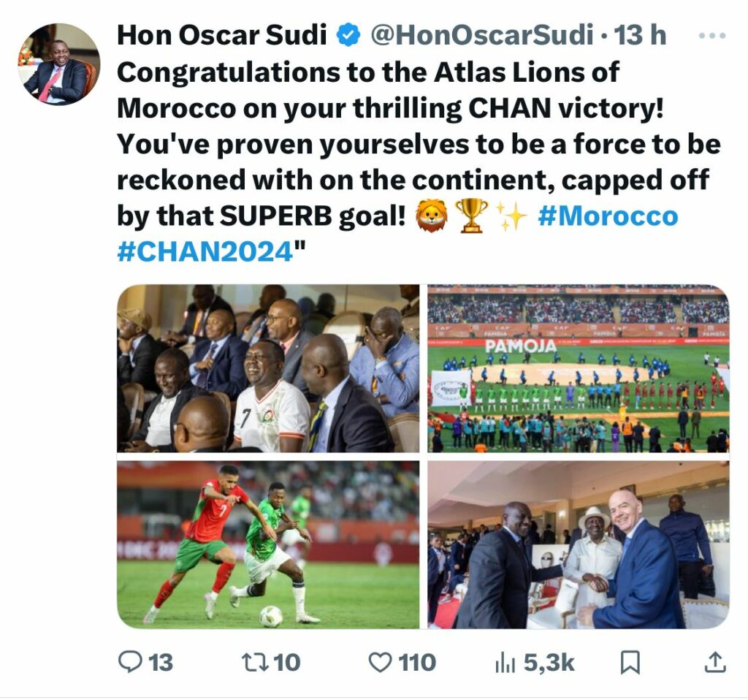Like the tweet with the heart icon
The image size is (748, 700).
pyautogui.click(x=380, y=663)
